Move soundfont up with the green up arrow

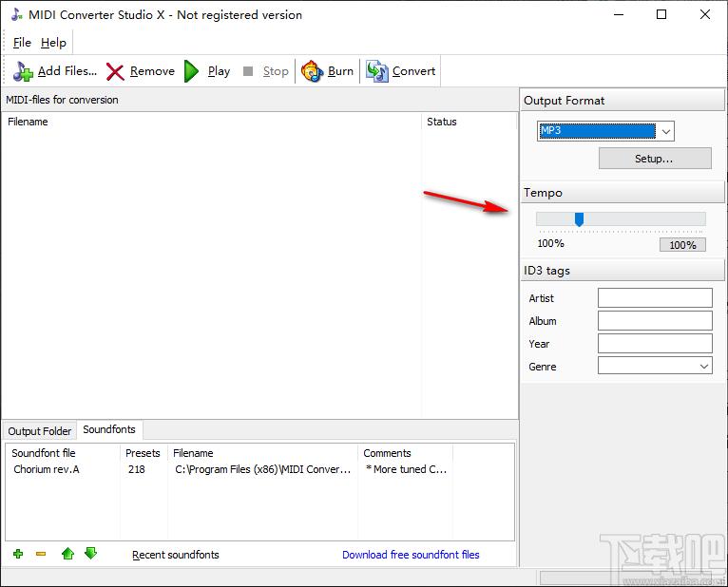[x=67, y=553]
